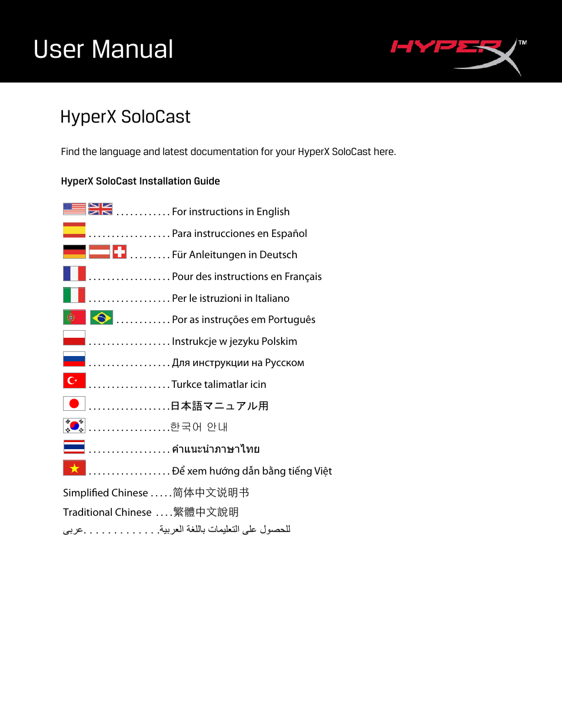The height and width of the screenshot is (728, 562).
Task: Open the Vietnamese instructions link
Action: (x=252, y=471)
